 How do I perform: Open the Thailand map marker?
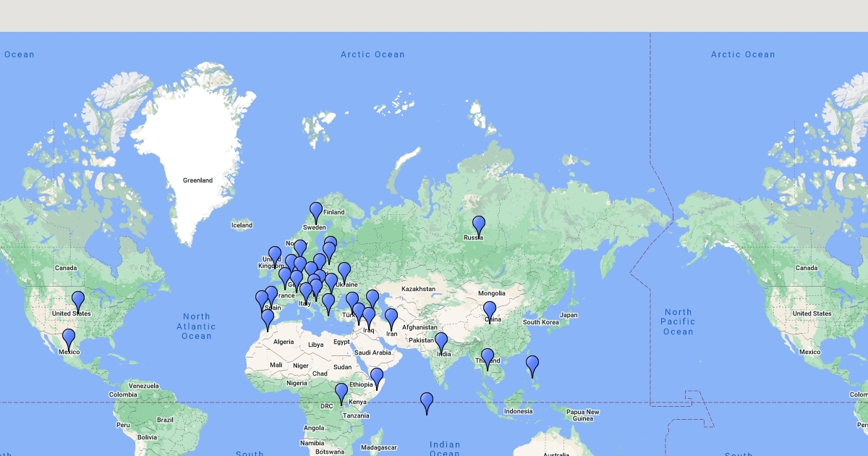coord(488,358)
